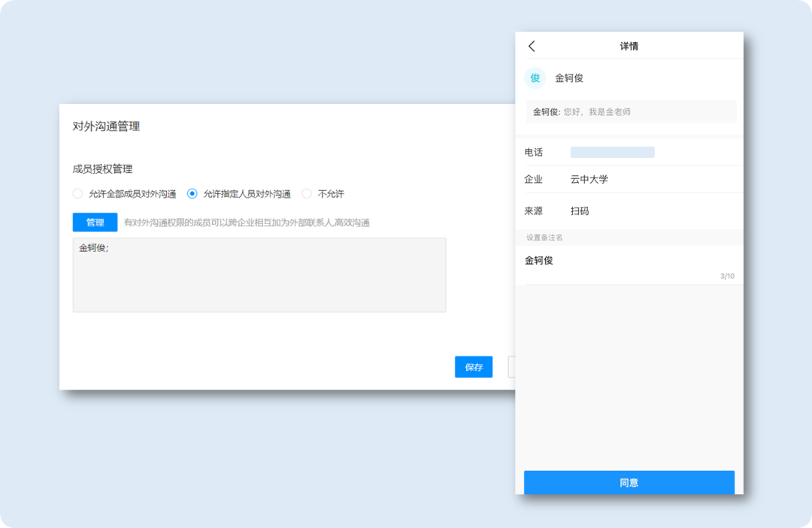Select the member list showing 金轲俊;
The height and width of the screenshot is (528, 812).
coord(259,275)
